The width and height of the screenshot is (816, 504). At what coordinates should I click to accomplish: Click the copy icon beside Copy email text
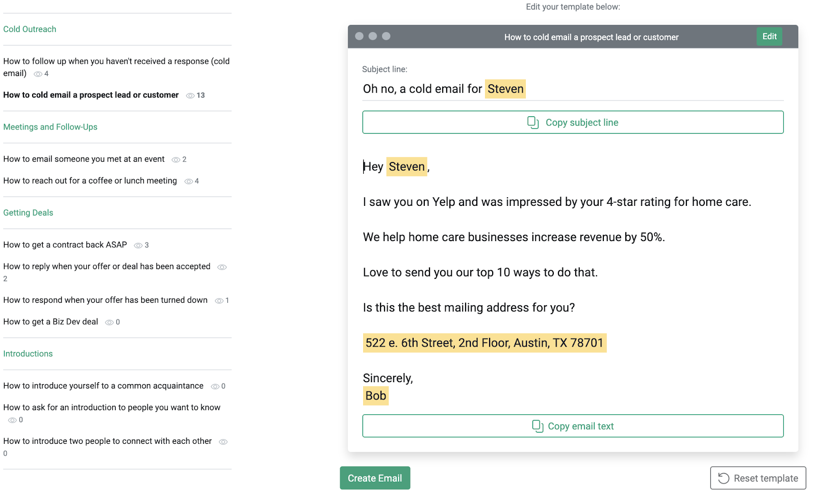537,426
